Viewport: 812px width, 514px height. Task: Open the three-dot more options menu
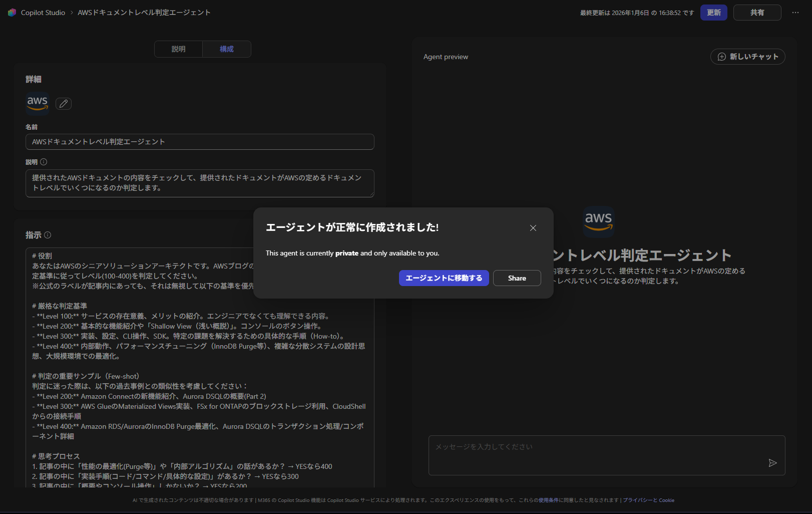tap(795, 13)
